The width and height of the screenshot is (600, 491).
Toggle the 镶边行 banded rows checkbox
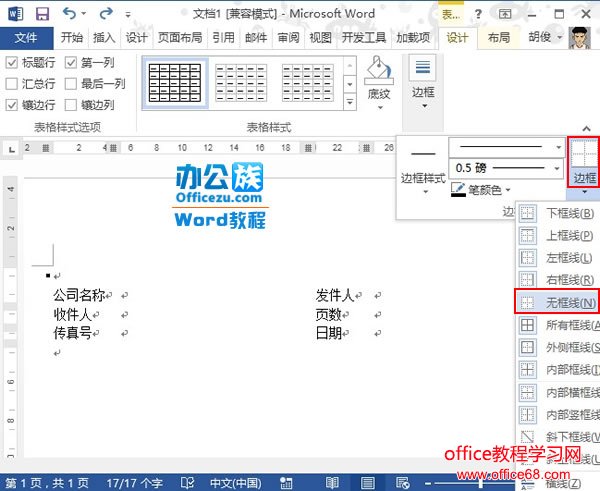12,104
